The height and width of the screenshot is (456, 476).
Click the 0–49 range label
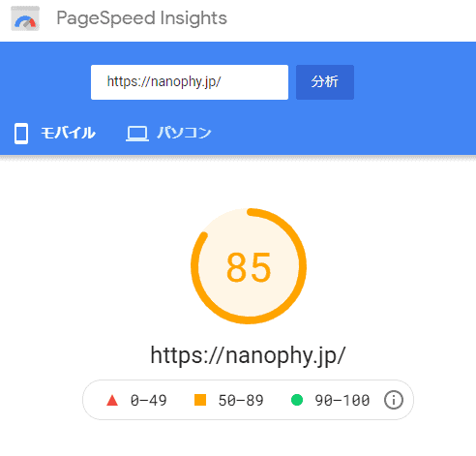click(x=149, y=401)
